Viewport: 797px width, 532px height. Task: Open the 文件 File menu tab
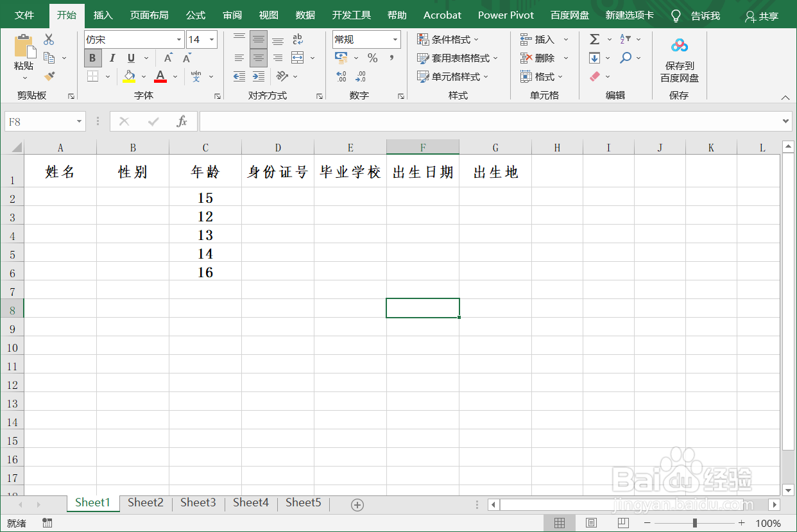(24, 15)
